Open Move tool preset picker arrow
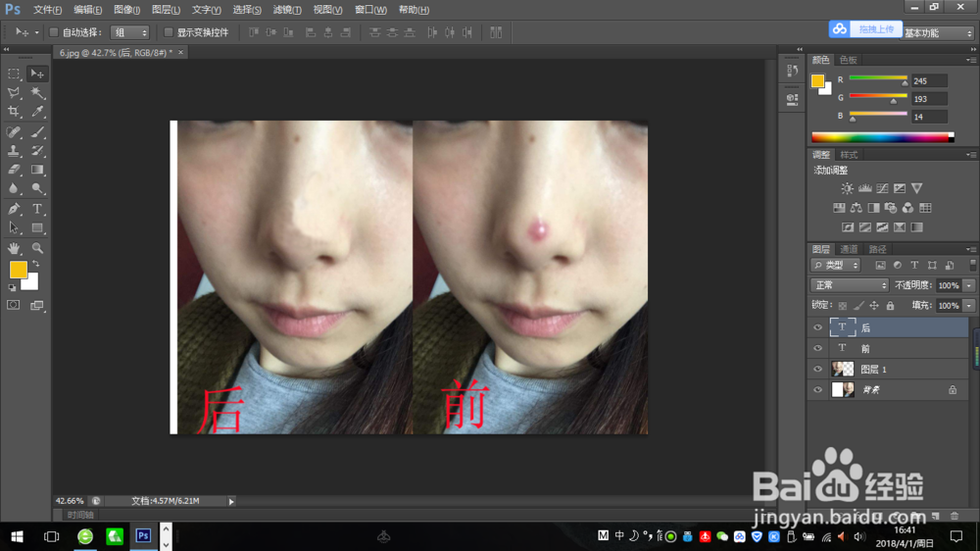 pos(37,32)
